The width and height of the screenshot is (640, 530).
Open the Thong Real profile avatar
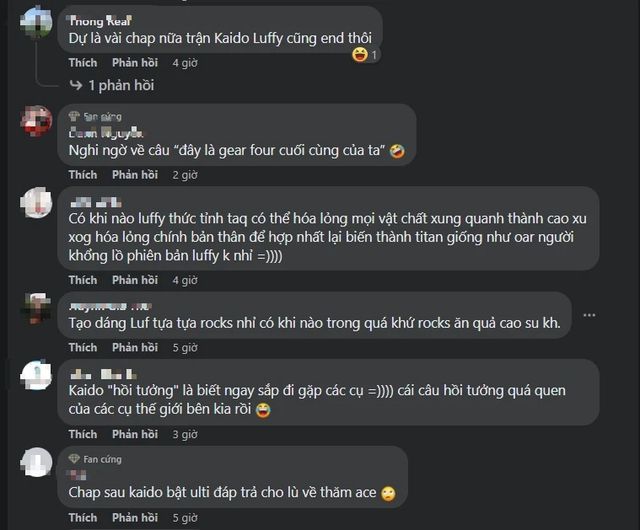click(x=36, y=22)
